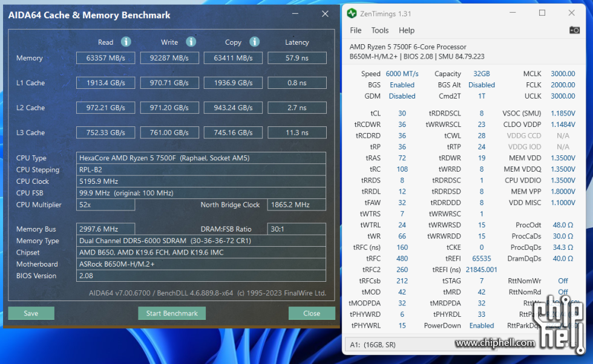This screenshot has width=593, height=364.
Task: Click the L3 Cache latency 11.3 ns value
Action: (x=297, y=132)
